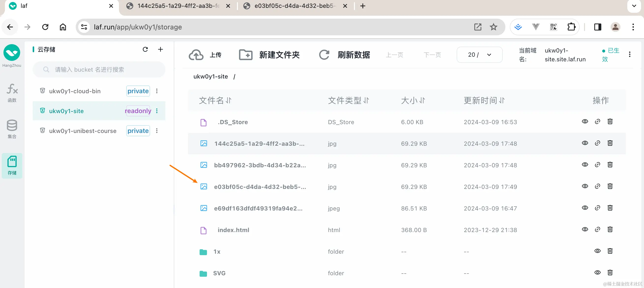The height and width of the screenshot is (288, 644).
Task: Refresh the bucket list in 云存储
Action: tap(145, 49)
